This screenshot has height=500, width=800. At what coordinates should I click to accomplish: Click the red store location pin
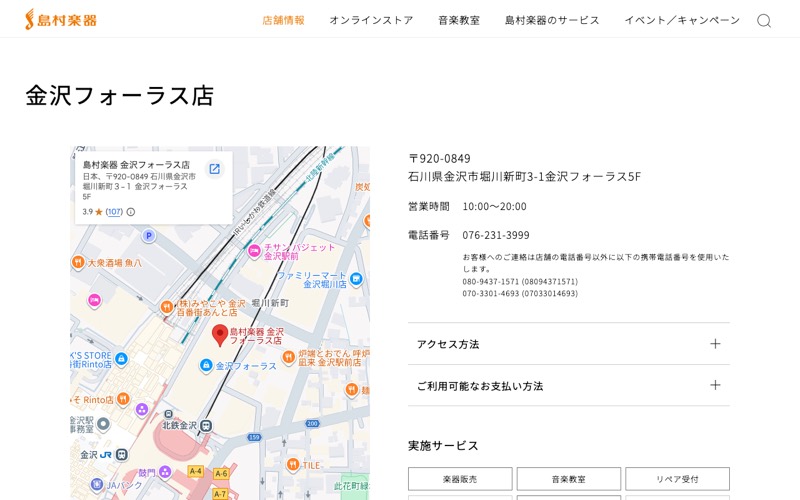(x=220, y=335)
